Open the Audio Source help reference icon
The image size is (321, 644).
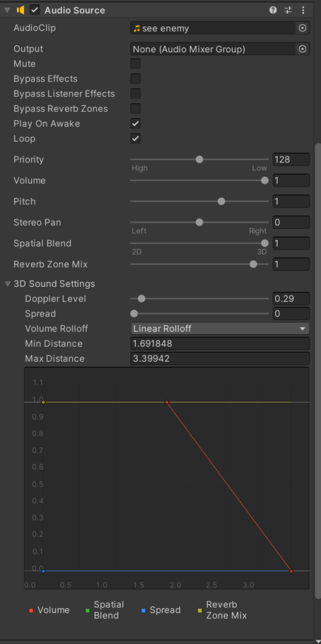(x=273, y=10)
